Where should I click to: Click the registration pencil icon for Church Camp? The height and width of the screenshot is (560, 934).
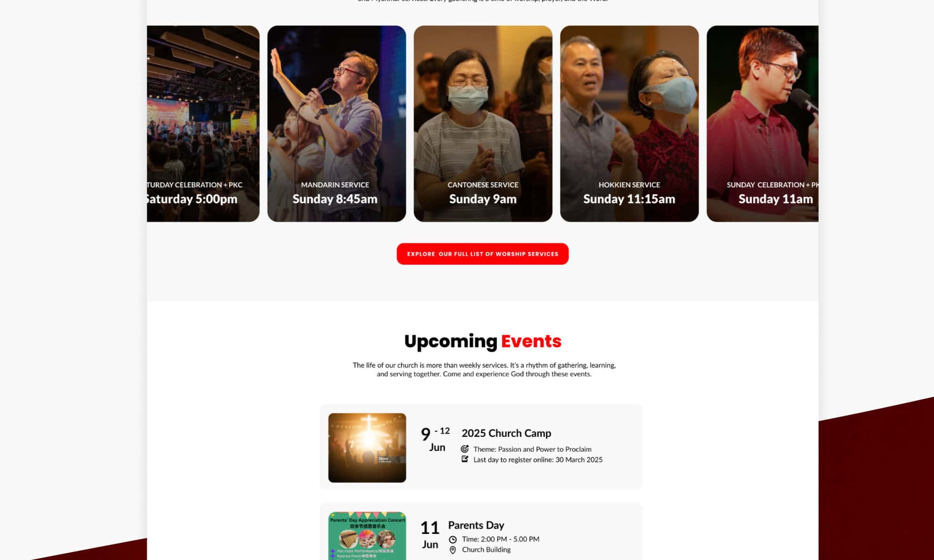(465, 459)
